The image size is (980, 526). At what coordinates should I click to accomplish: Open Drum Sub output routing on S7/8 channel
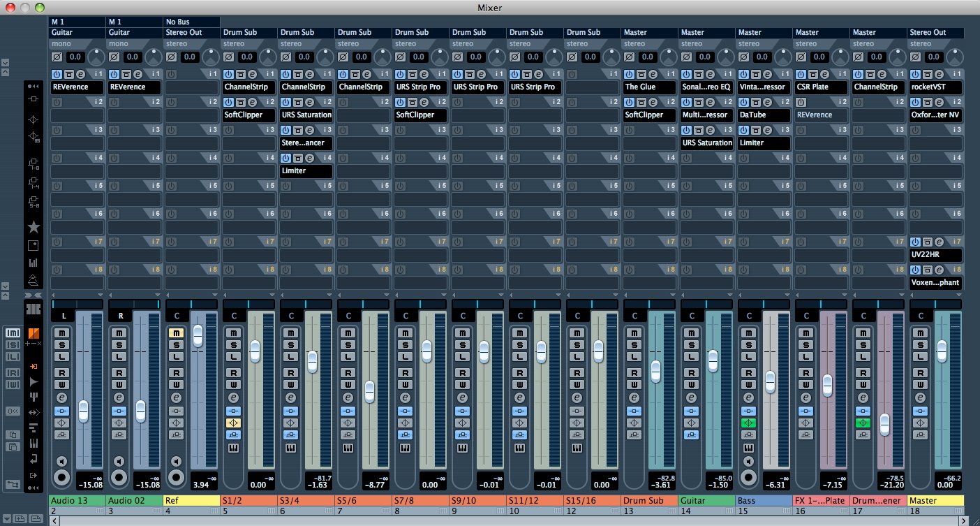[x=421, y=32]
